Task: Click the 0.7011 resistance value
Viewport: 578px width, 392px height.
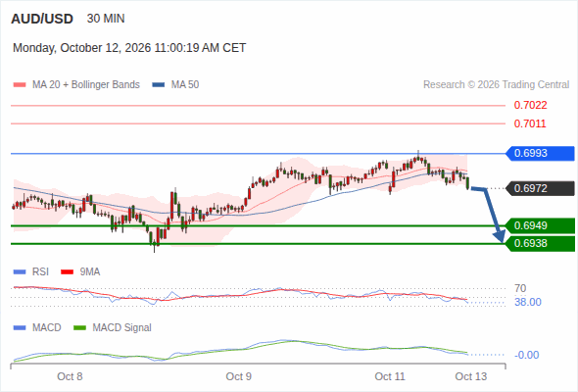Action: pos(530,123)
